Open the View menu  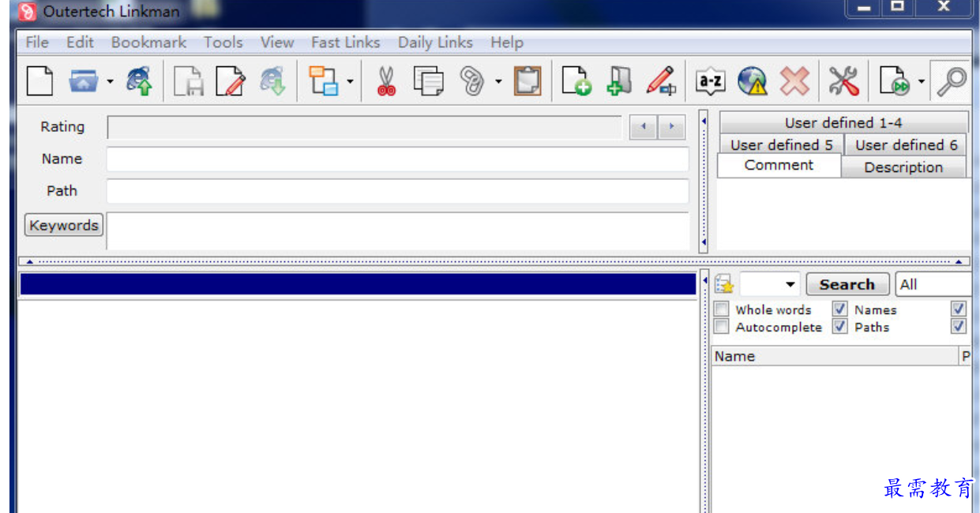[276, 43]
